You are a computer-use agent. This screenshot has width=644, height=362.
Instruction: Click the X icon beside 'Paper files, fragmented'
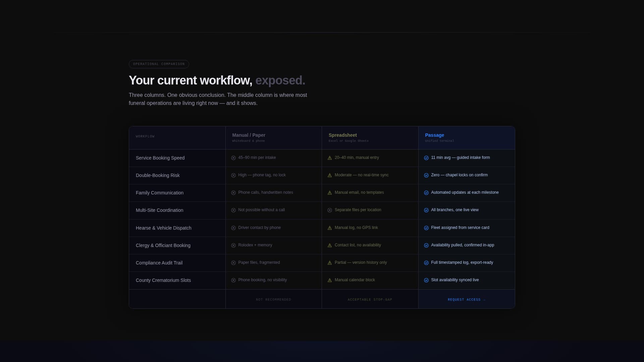(x=233, y=263)
